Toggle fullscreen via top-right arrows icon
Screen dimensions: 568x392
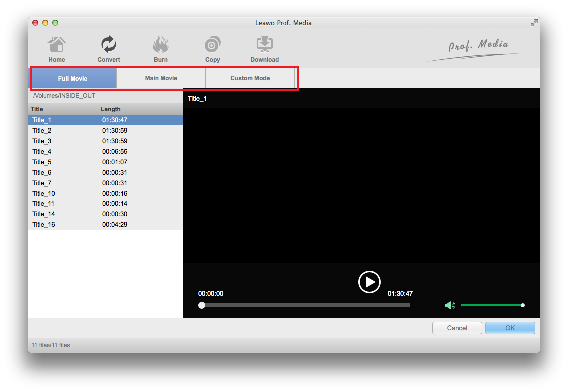pyautogui.click(x=534, y=23)
